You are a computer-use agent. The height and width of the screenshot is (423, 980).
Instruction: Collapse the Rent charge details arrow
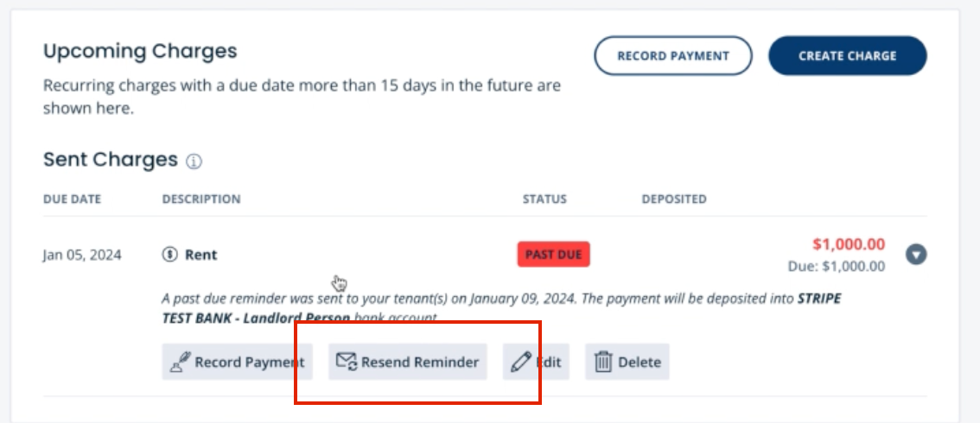click(916, 255)
